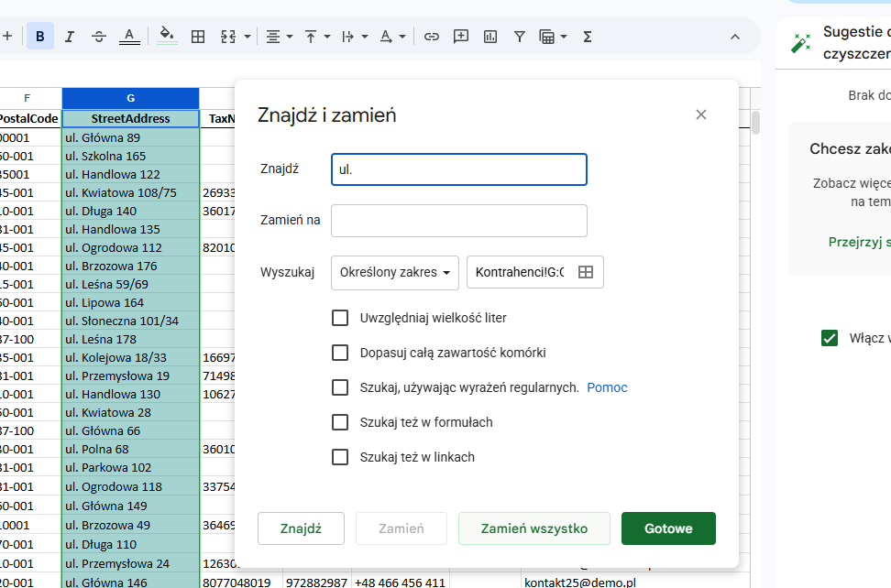This screenshot has height=588, width=891.
Task: Enable Uwzględniaj wielkość liter checkbox
Action: [x=340, y=318]
